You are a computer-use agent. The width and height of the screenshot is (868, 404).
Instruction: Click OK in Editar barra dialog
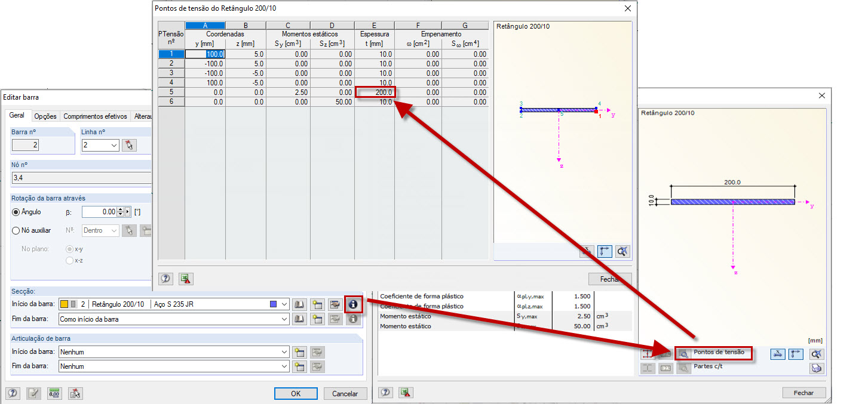coord(296,394)
